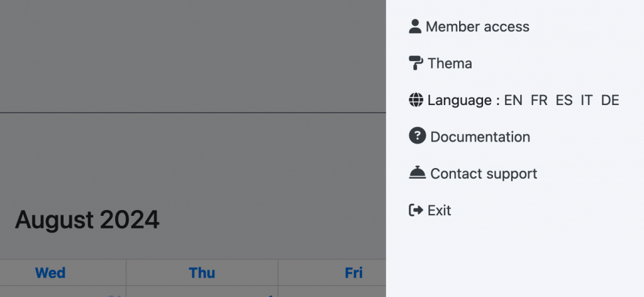This screenshot has width=644, height=297.
Task: Switch language to IT
Action: [x=587, y=100]
